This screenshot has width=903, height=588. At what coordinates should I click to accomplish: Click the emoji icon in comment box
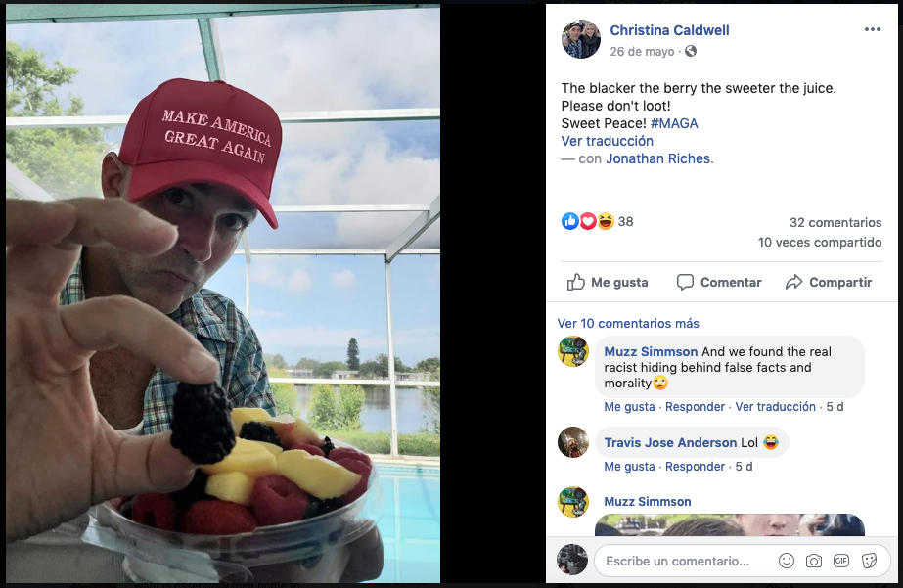pyautogui.click(x=787, y=561)
